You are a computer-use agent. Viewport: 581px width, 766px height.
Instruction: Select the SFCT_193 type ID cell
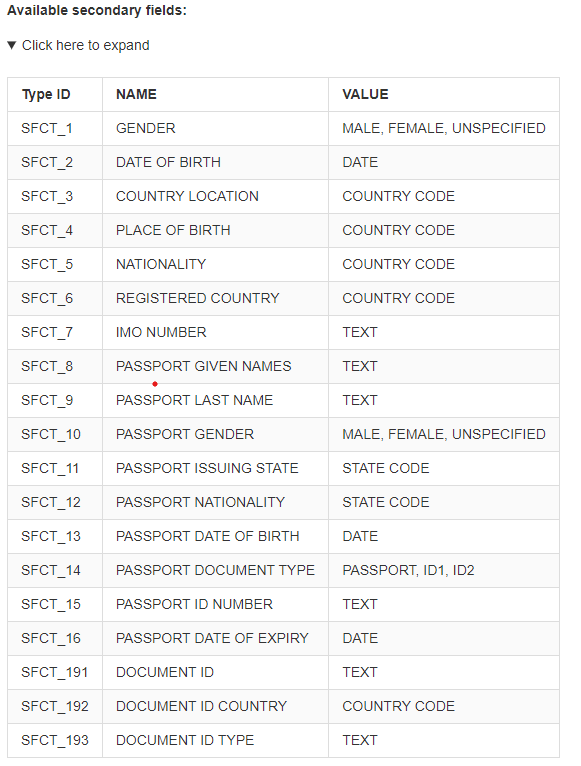[x=55, y=740]
